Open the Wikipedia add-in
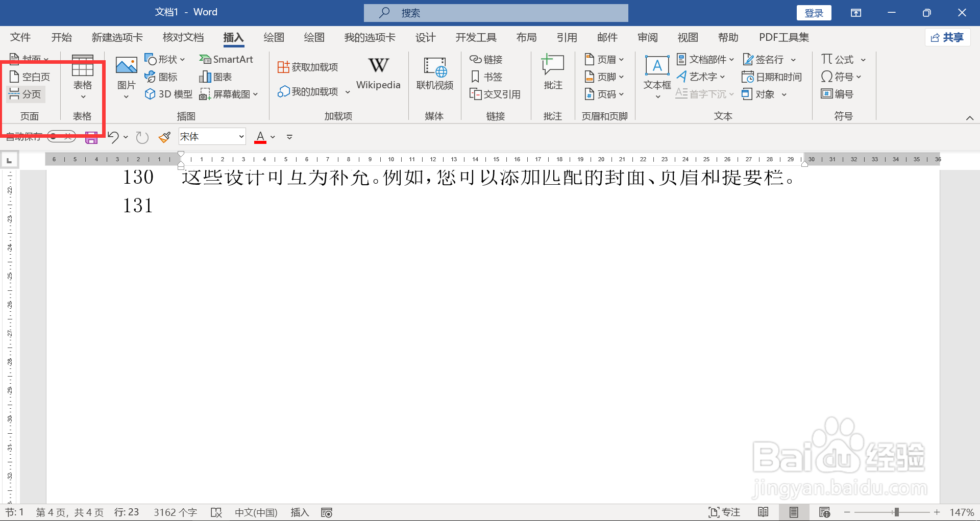Image resolution: width=980 pixels, height=521 pixels. pos(378,74)
